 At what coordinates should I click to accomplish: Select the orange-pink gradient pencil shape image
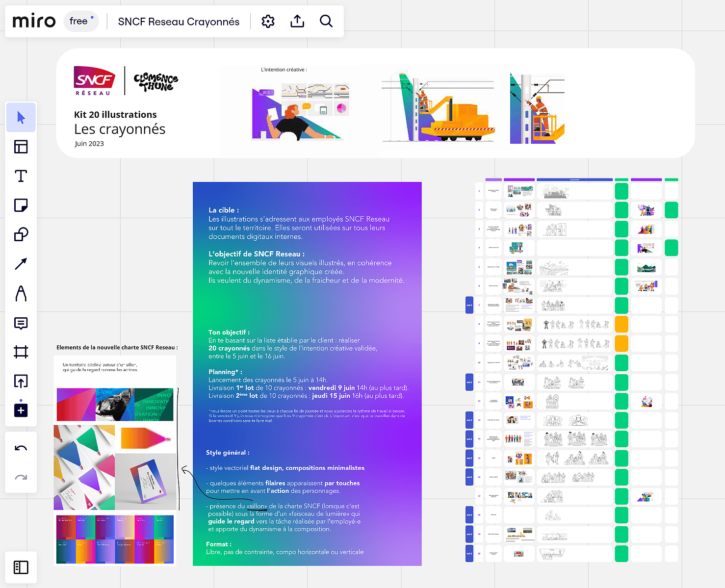pyautogui.click(x=146, y=438)
